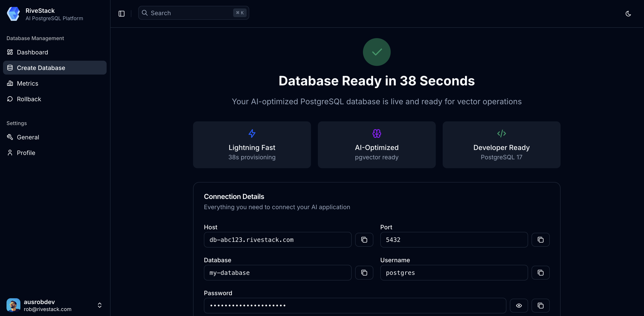The width and height of the screenshot is (644, 316).
Task: Click the pgvector ready text
Action: pos(377,157)
